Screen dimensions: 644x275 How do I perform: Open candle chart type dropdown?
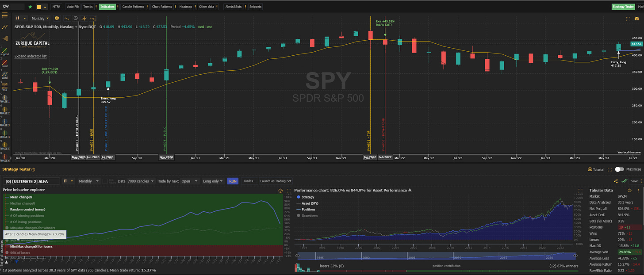tap(20, 19)
